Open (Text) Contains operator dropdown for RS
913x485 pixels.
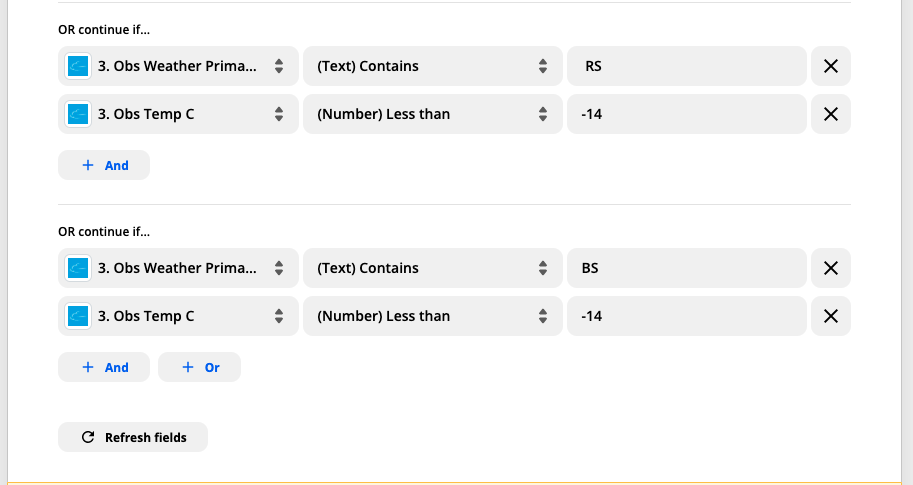(x=430, y=66)
